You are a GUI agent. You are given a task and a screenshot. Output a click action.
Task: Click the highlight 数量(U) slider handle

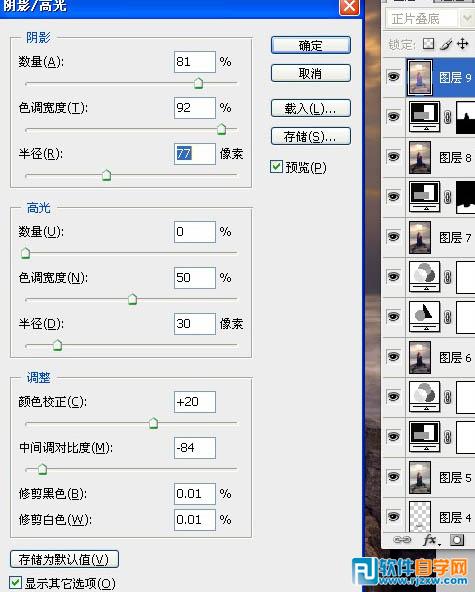click(25, 253)
